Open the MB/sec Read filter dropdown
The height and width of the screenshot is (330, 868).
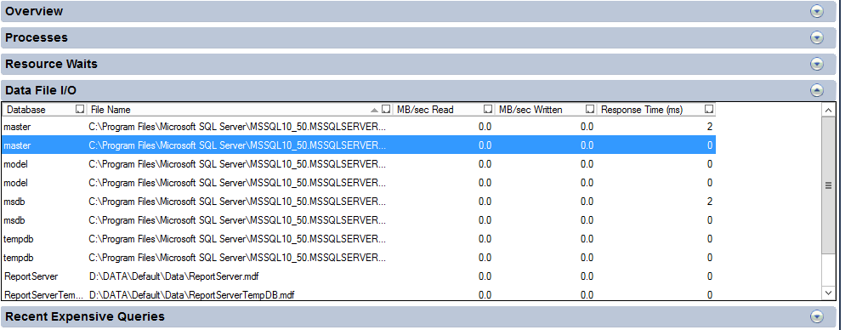(488, 110)
